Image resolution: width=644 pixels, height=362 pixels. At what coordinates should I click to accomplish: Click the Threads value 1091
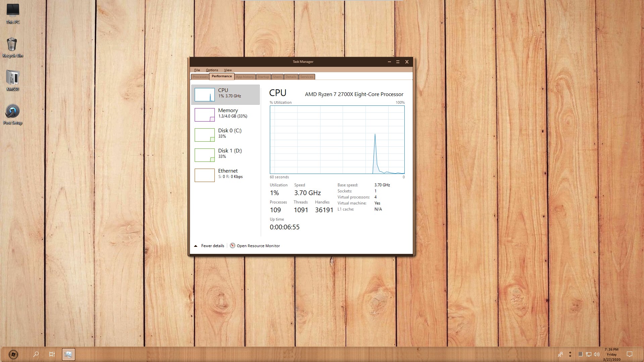coord(301,210)
